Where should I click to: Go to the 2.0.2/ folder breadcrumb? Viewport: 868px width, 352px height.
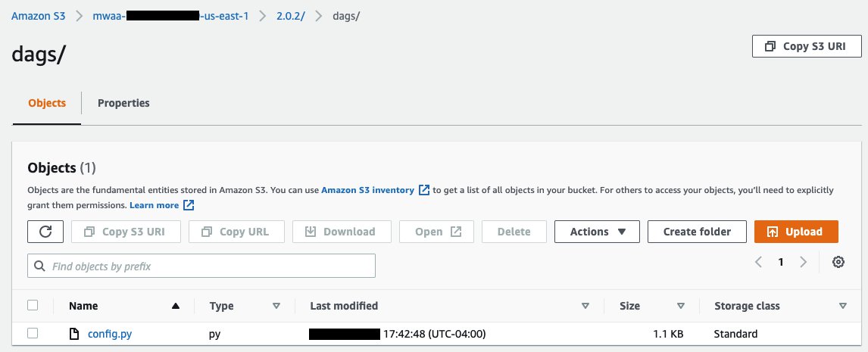coord(291,16)
